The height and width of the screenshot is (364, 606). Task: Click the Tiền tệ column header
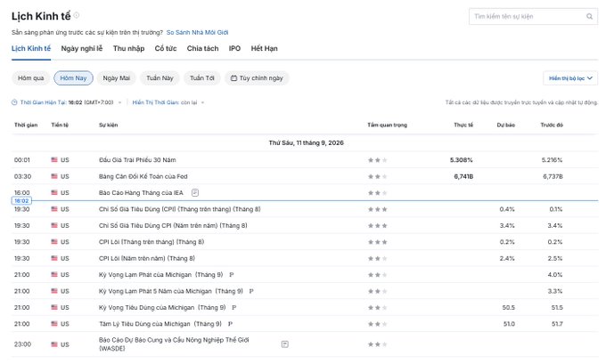(60, 125)
